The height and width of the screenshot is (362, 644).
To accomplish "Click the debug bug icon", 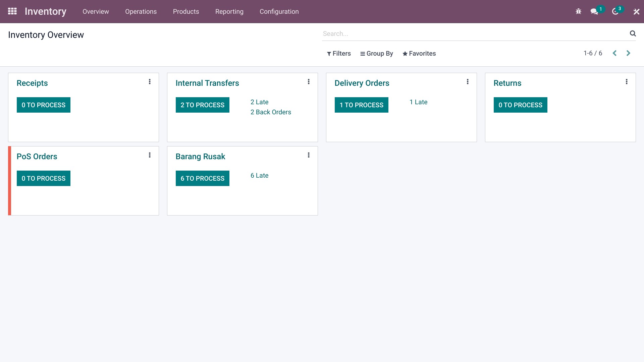I will pyautogui.click(x=578, y=11).
